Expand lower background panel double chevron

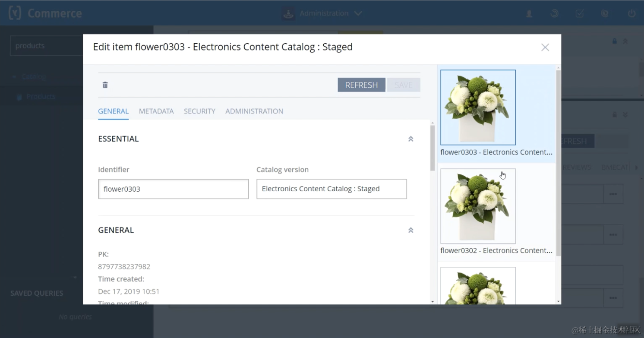pyautogui.click(x=625, y=115)
